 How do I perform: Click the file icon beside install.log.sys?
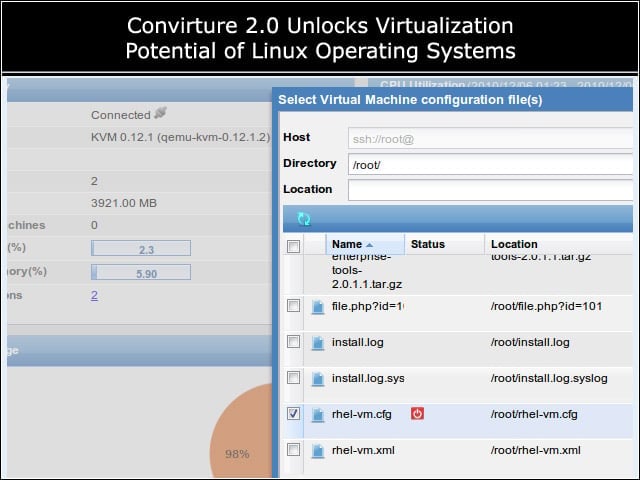(318, 379)
